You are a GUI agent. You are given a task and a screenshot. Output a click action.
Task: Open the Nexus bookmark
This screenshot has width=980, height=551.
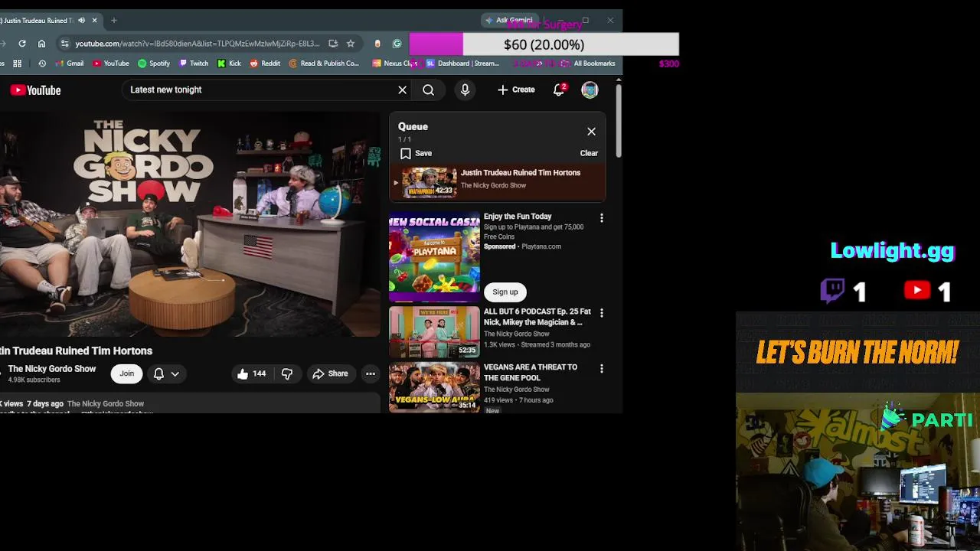tap(394, 64)
